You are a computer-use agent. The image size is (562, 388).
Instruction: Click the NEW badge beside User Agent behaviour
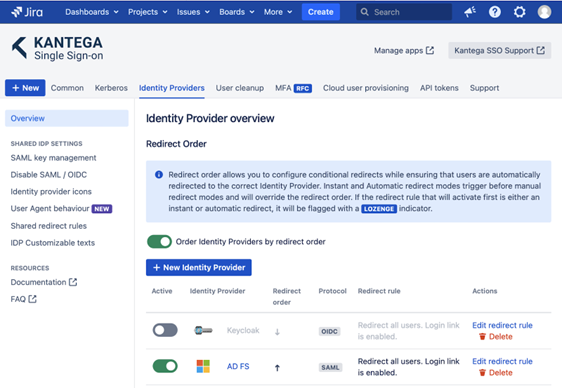(x=102, y=209)
